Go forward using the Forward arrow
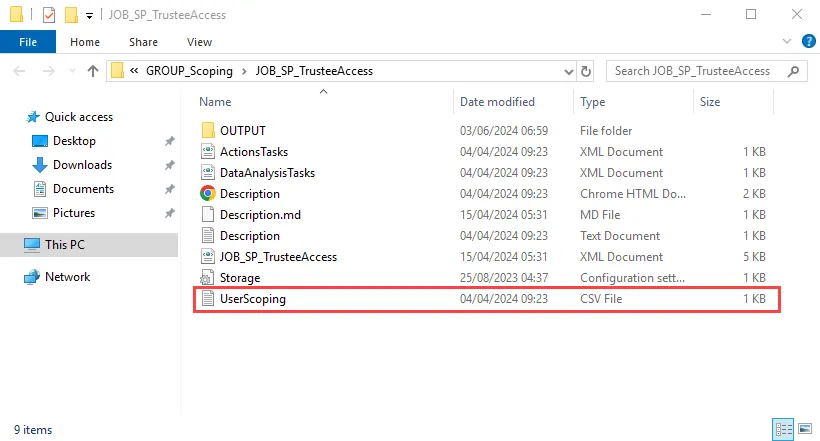Viewport: 820px width, 441px height. (49, 71)
